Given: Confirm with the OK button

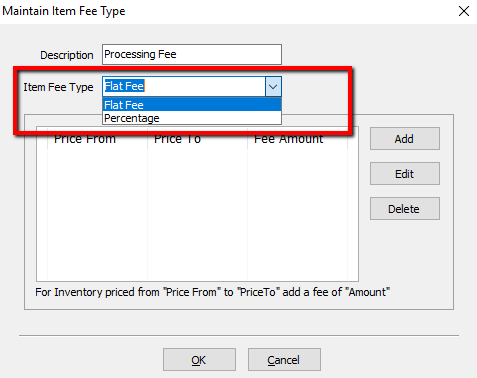Looking at the screenshot, I should pos(199,360).
